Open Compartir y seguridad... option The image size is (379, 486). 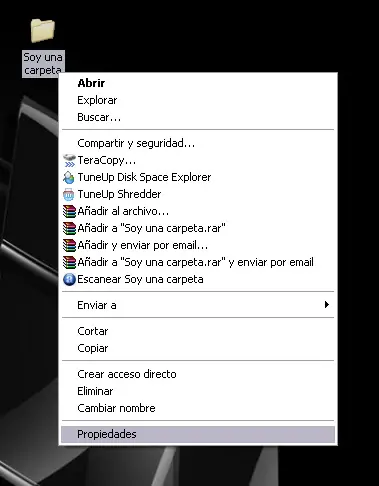point(198,143)
